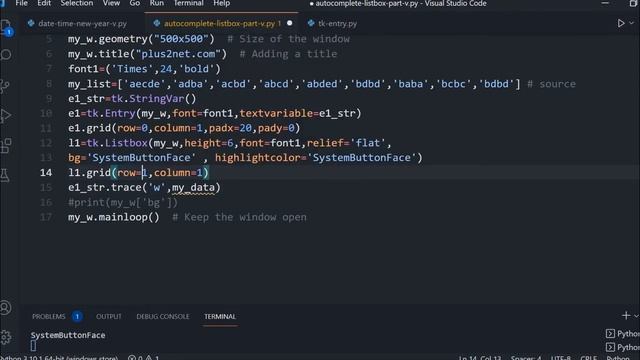Click inside terminal at SystemButtonFace output

click(68, 335)
